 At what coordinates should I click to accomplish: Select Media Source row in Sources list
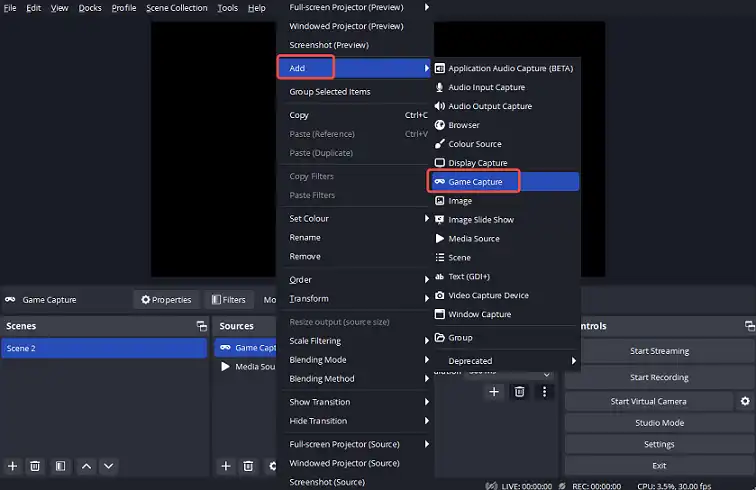pos(247,367)
